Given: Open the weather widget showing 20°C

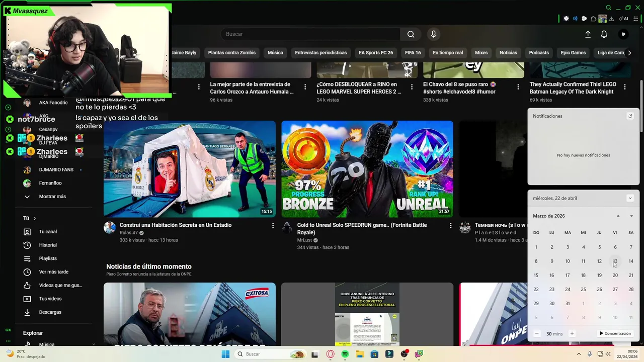Looking at the screenshot, I should [25, 354].
